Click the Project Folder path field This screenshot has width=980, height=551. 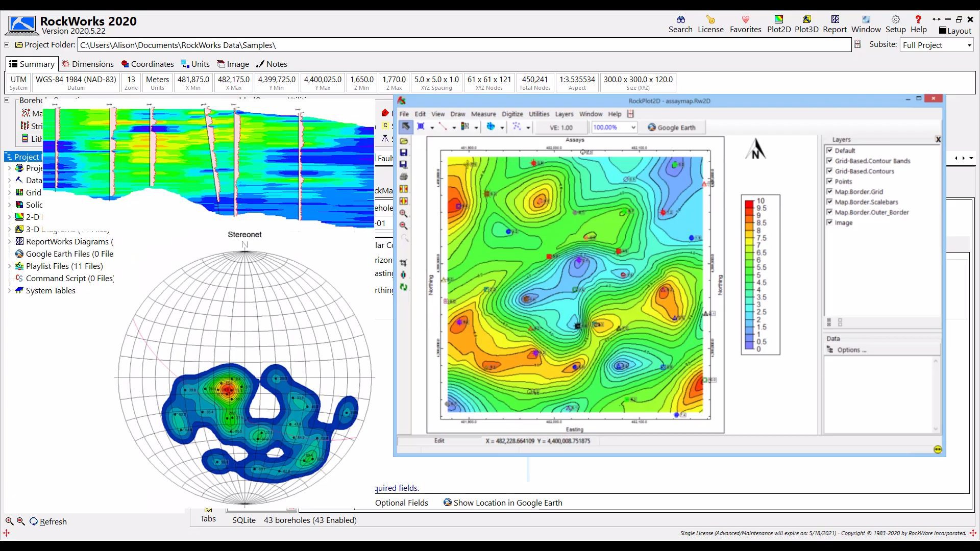pyautogui.click(x=464, y=45)
